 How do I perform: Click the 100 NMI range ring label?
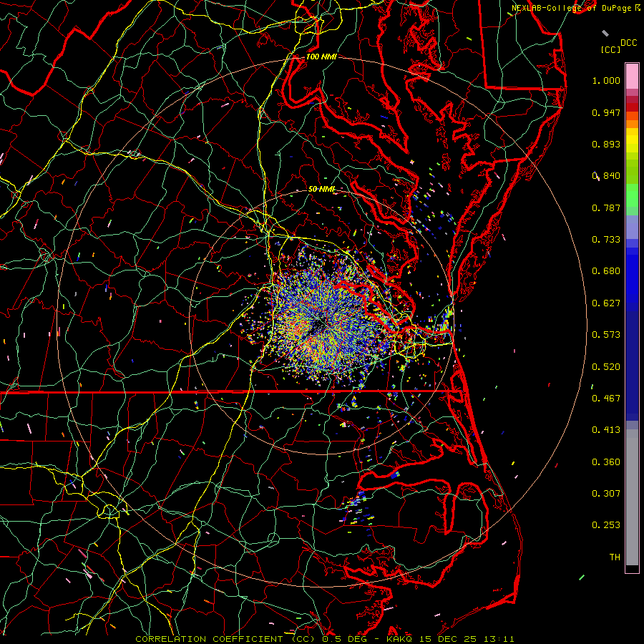point(321,57)
